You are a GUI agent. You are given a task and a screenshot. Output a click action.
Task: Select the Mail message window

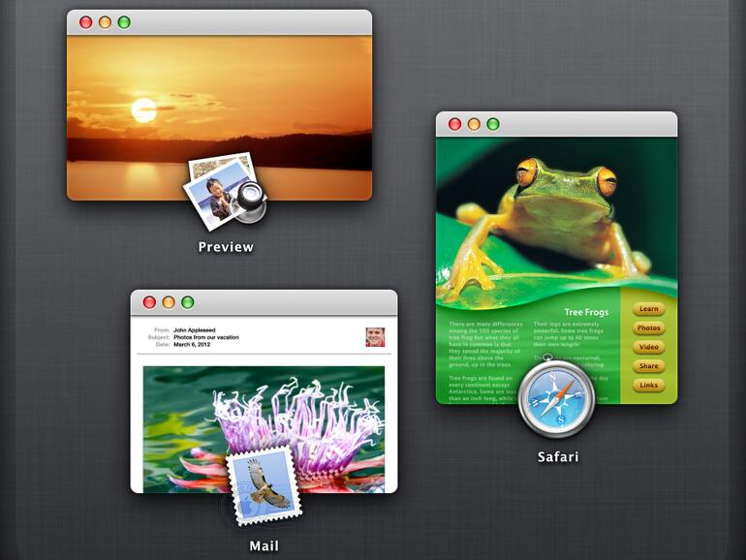(x=264, y=391)
